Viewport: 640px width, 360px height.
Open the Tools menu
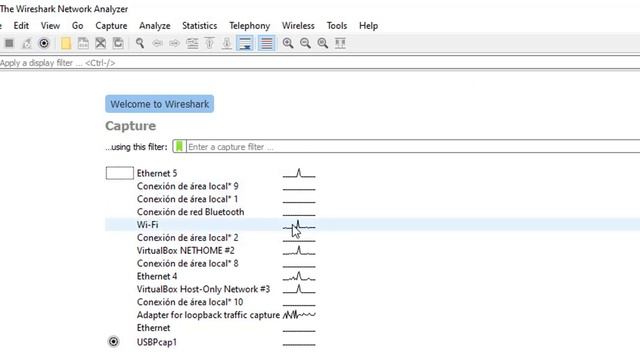click(337, 26)
